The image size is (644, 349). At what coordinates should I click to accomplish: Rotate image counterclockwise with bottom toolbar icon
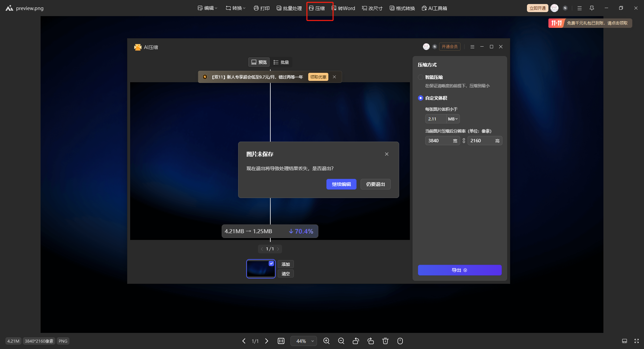(356, 341)
